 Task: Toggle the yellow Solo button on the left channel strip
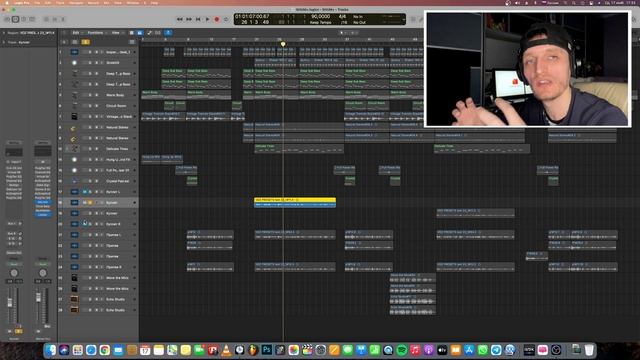click(x=18, y=331)
